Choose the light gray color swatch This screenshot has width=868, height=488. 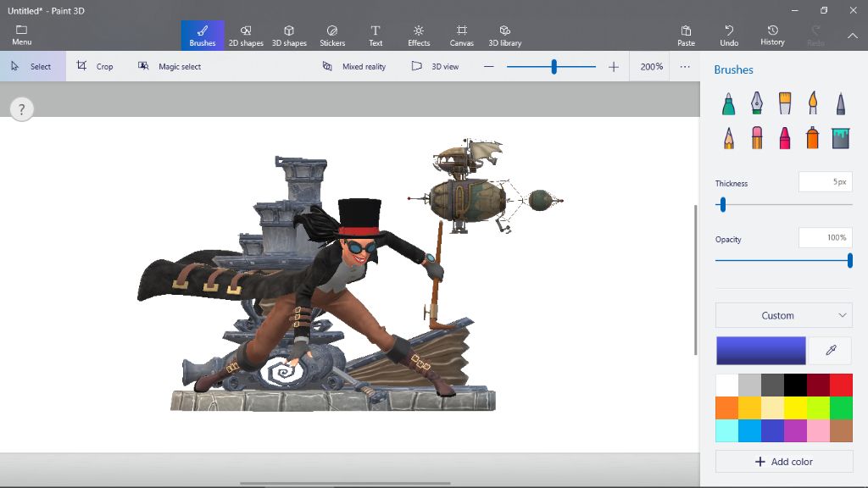749,385
